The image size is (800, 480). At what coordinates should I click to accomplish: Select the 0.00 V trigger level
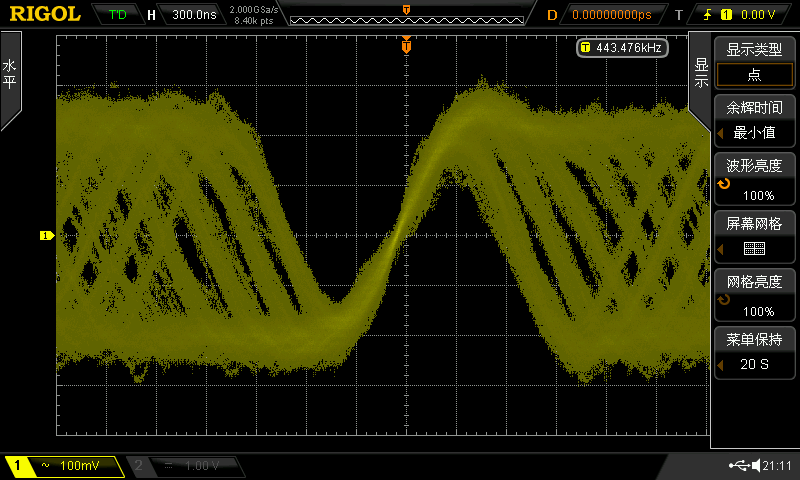tap(758, 15)
